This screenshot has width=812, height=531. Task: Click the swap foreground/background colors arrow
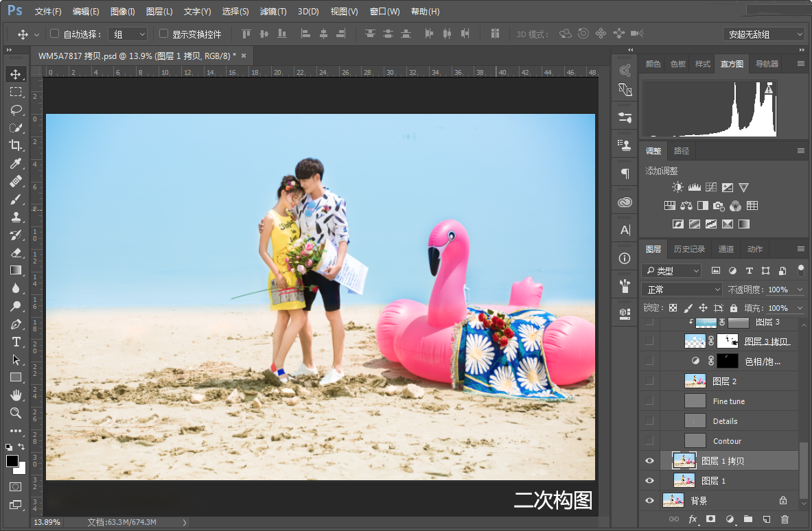21,447
